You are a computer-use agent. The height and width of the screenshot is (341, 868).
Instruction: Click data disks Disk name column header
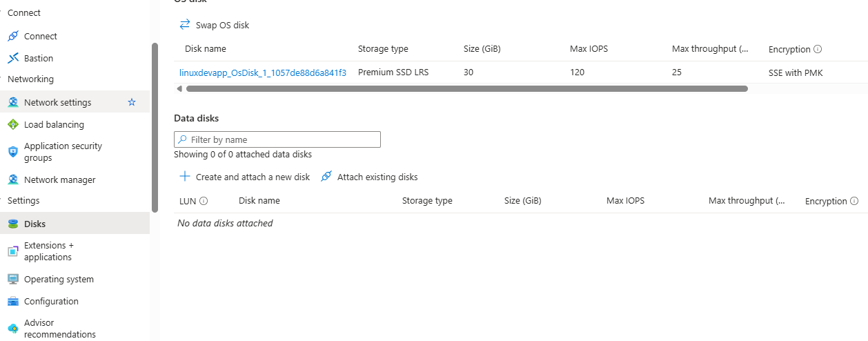259,201
